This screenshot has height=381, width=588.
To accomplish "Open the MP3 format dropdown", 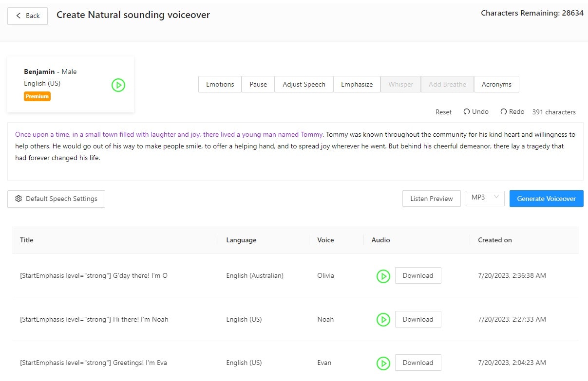I will point(485,198).
